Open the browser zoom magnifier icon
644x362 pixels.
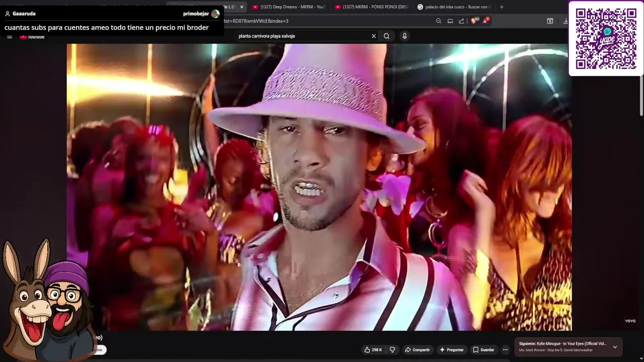click(x=439, y=21)
